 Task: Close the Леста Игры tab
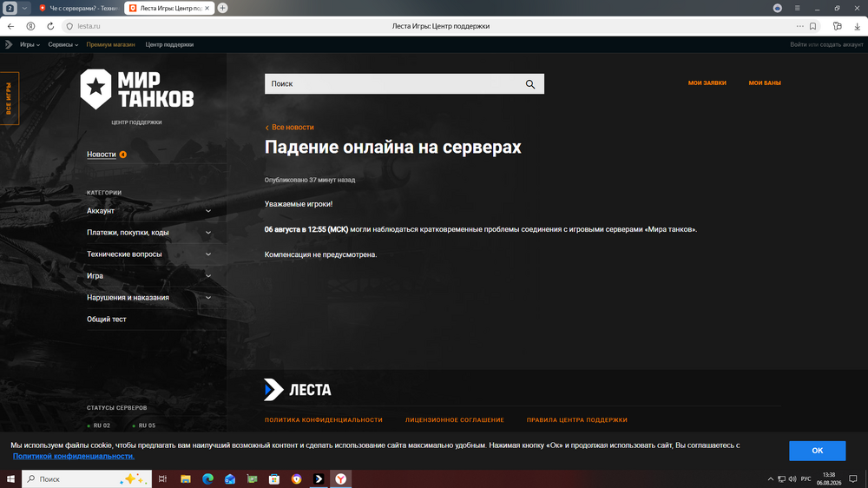[x=207, y=8]
